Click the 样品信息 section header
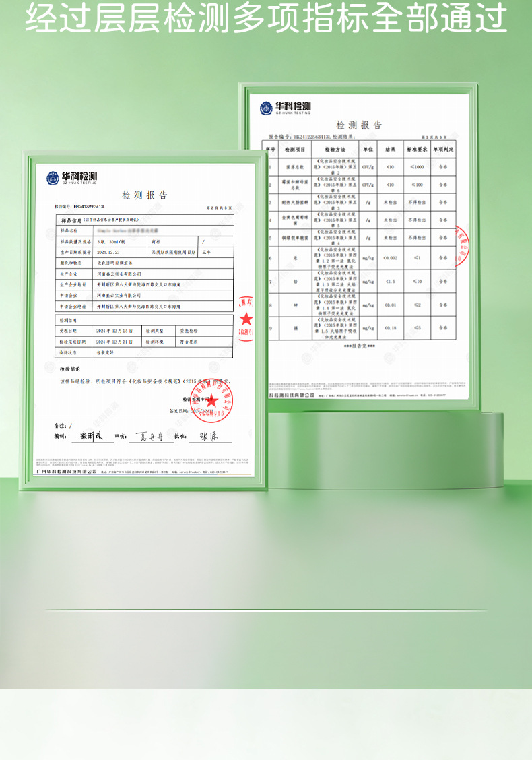This screenshot has height=760, width=532. coord(71,220)
